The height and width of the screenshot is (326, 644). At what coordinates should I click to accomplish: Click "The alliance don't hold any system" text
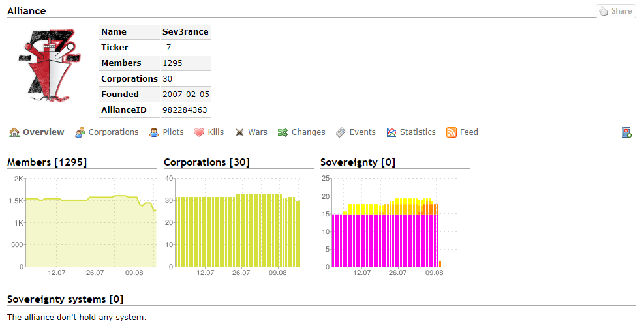pos(77,317)
